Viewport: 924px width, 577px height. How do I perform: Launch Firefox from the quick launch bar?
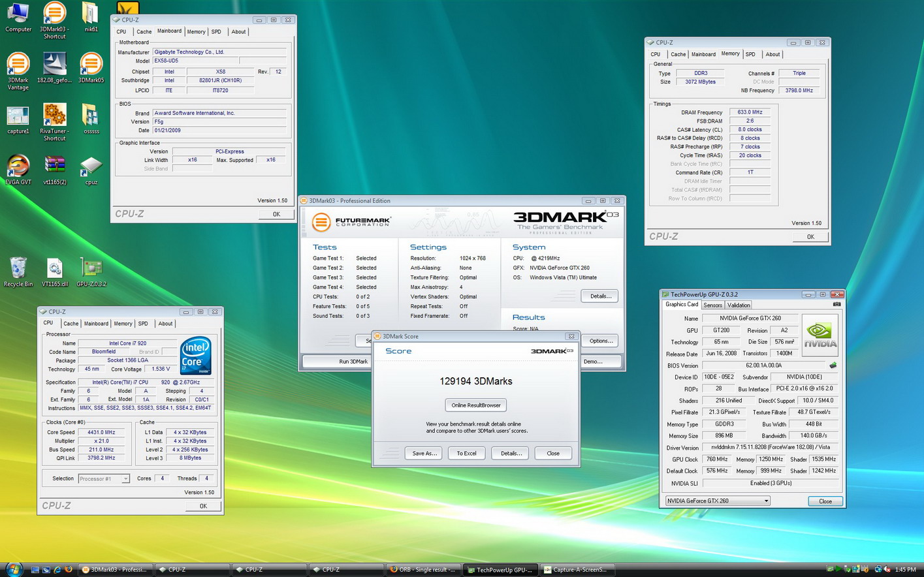click(68, 570)
